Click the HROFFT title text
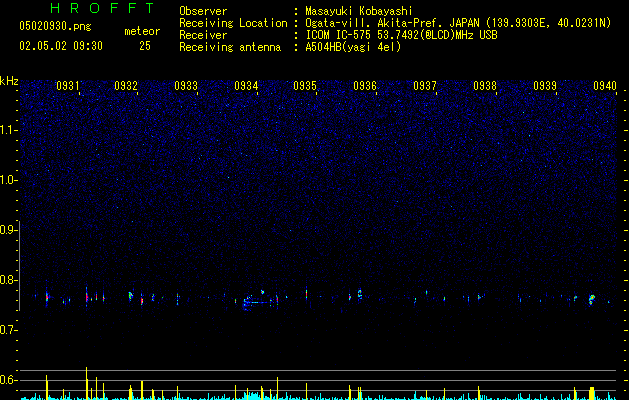This screenshot has width=629, height=400. tap(103, 8)
